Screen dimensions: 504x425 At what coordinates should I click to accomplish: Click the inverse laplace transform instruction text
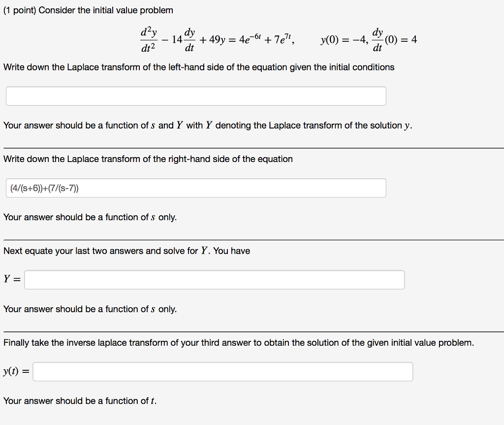tap(239, 342)
